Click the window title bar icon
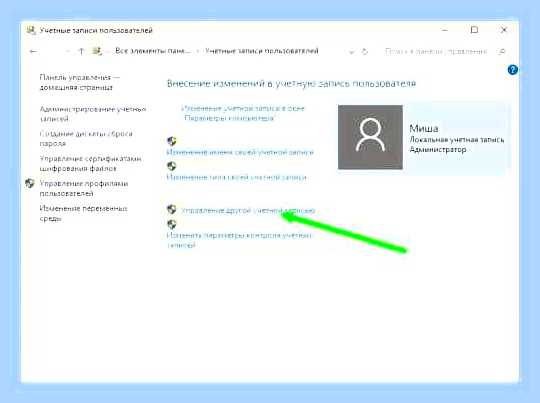The image size is (540, 403). point(31,30)
